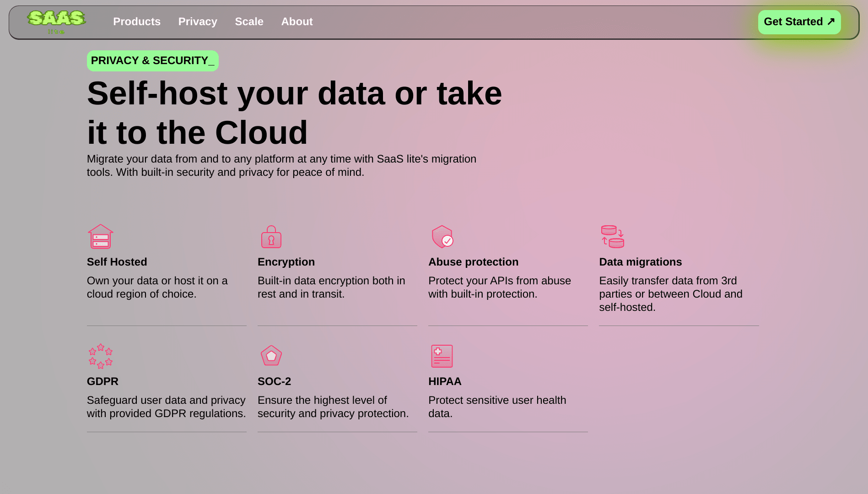Open the Products menu item
The width and height of the screenshot is (868, 494).
coord(137,22)
